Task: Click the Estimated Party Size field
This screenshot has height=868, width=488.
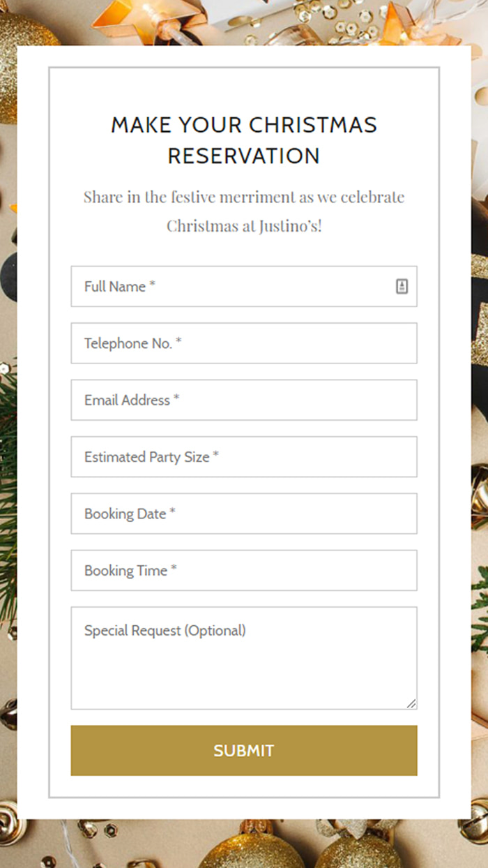Action: [x=244, y=457]
